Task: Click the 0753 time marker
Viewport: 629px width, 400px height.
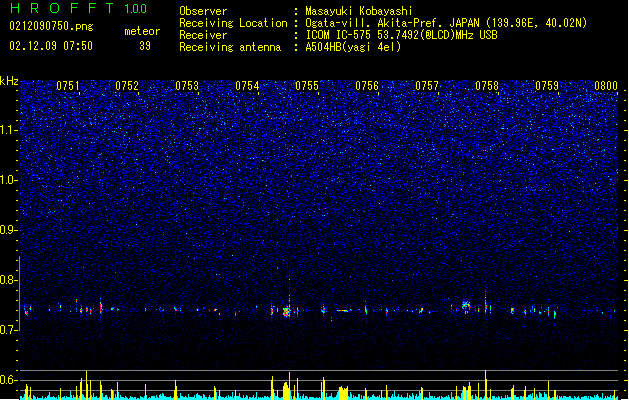Action: click(x=187, y=86)
